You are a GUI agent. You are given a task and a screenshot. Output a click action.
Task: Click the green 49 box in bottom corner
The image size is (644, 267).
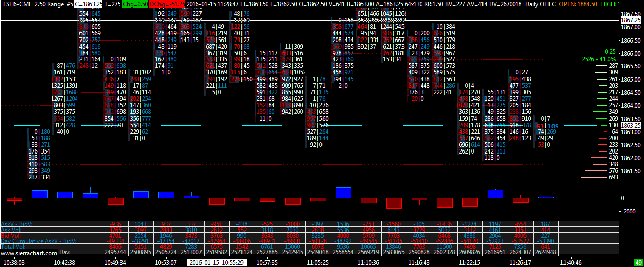[x=638, y=263]
